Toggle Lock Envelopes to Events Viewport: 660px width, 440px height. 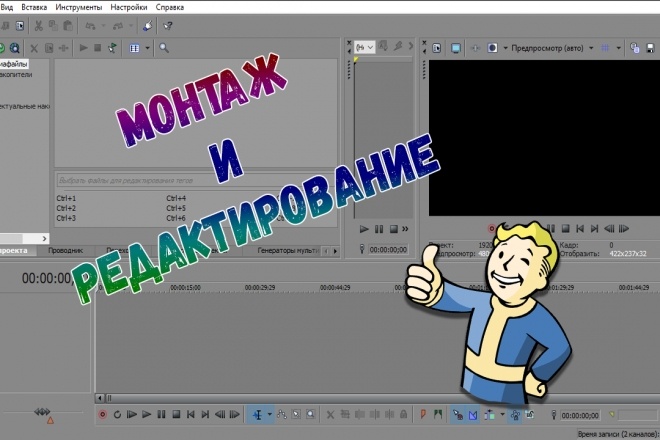(x=515, y=415)
